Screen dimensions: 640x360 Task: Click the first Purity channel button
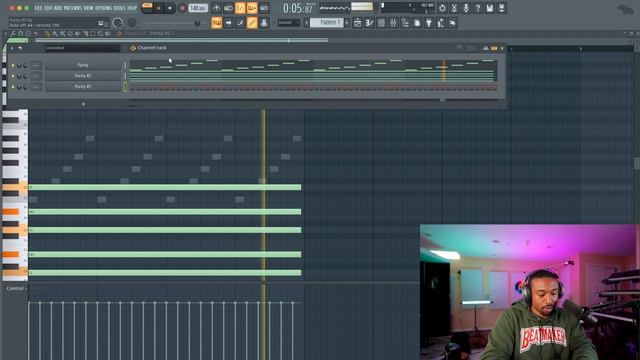point(83,65)
